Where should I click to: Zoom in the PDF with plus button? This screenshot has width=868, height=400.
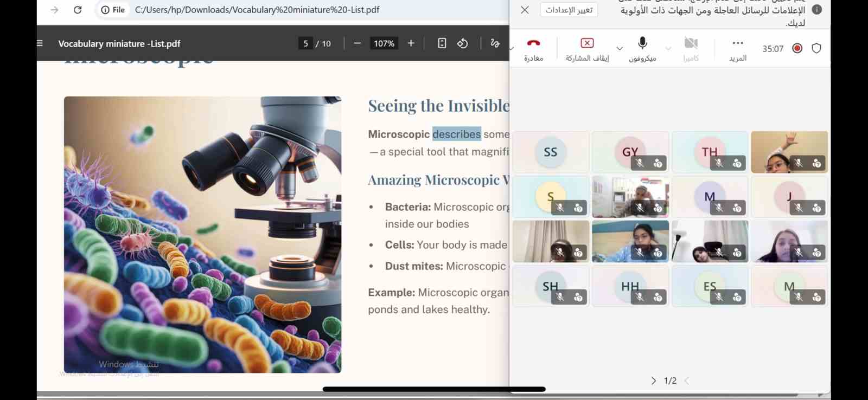411,43
